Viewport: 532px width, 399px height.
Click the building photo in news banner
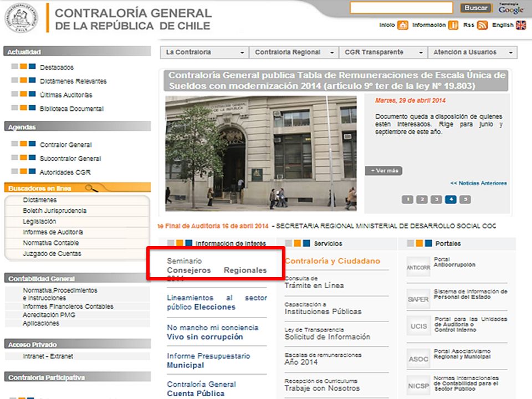[x=261, y=154]
